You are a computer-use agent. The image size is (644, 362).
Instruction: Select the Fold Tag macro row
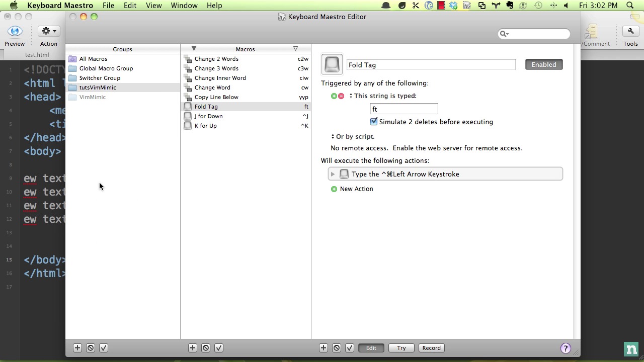coord(246,107)
